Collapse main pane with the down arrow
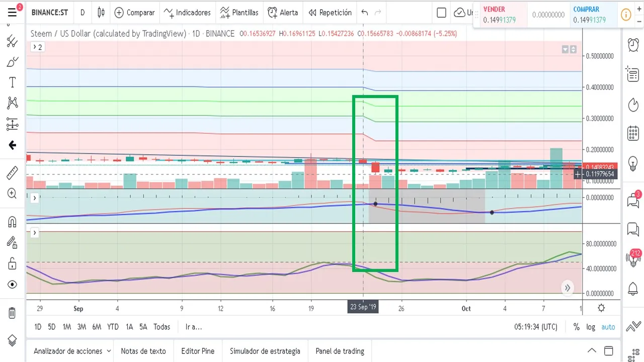 tap(565, 49)
